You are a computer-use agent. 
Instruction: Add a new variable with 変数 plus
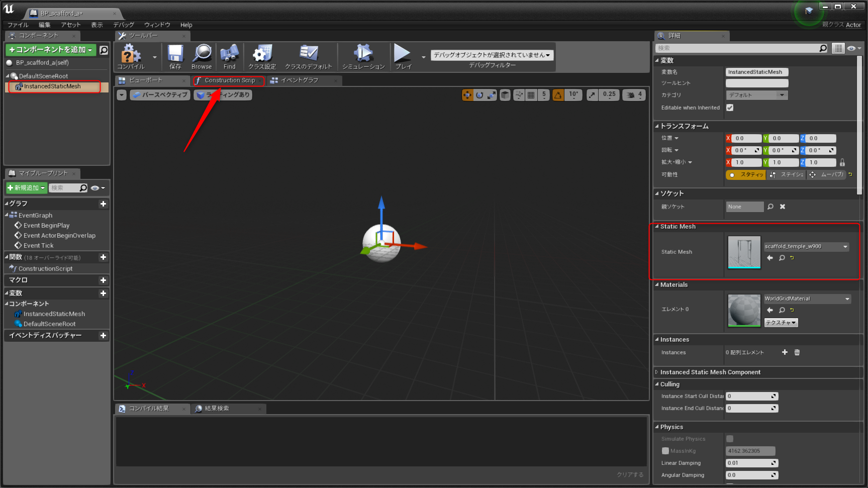pos(103,294)
